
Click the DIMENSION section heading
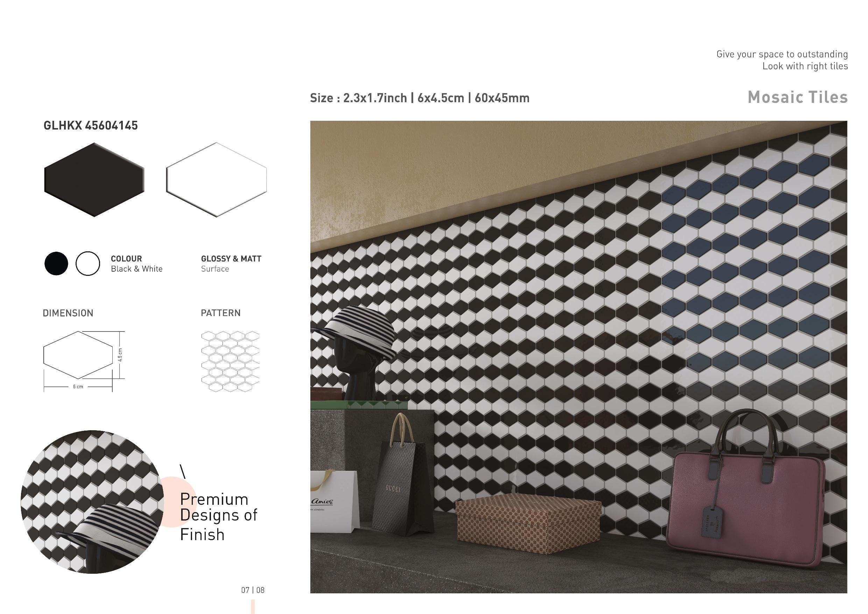[68, 313]
